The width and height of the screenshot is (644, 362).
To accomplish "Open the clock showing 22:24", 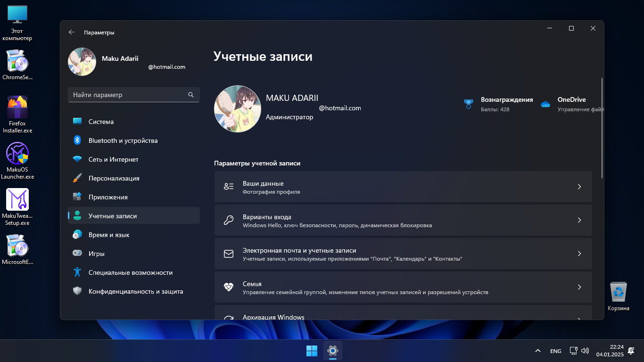I will tap(610, 351).
